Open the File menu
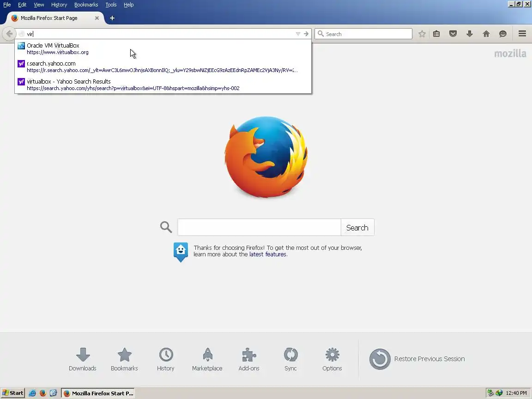Image resolution: width=532 pixels, height=399 pixels. tap(7, 5)
